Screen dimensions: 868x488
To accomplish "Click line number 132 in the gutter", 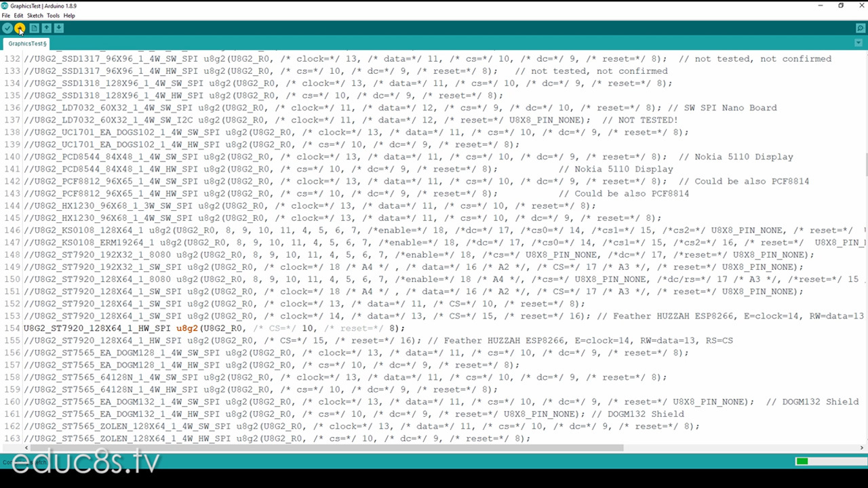I will (12, 59).
